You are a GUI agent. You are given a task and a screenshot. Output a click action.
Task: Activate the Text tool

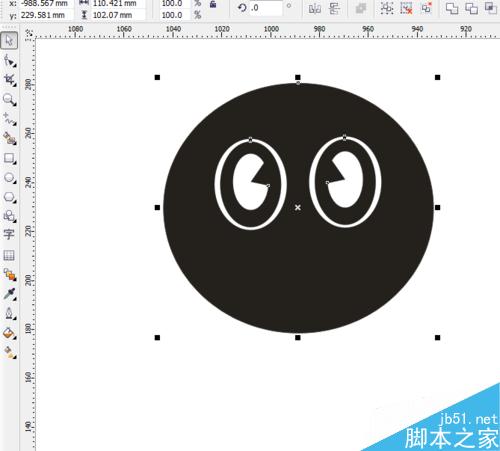pyautogui.click(x=9, y=234)
